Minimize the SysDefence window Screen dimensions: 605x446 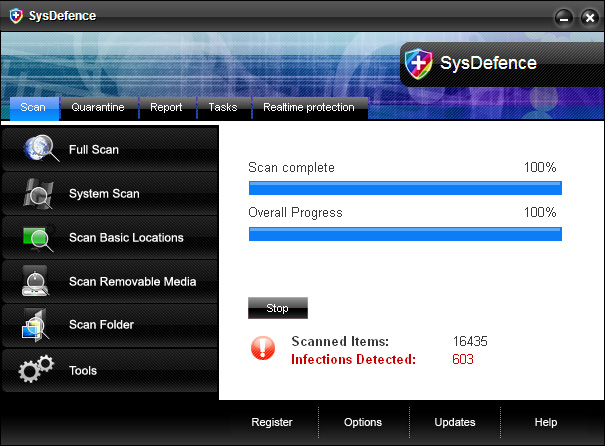(x=564, y=18)
